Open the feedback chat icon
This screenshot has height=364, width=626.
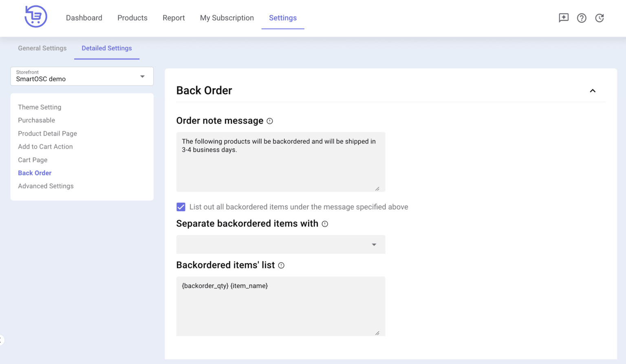564,18
